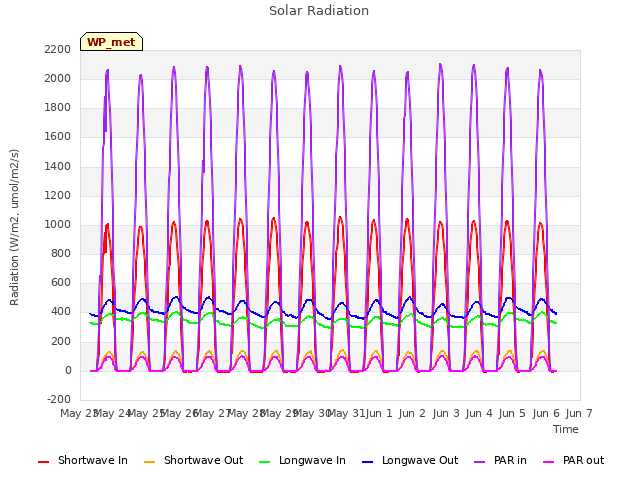Click the Jun 1 x-axis date label

(x=379, y=413)
